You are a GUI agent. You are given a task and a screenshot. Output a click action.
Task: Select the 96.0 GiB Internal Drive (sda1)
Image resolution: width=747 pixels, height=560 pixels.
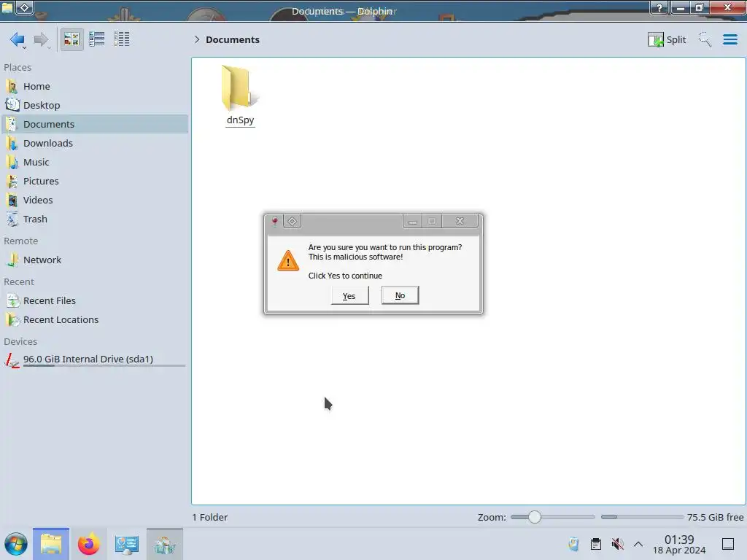(96, 359)
